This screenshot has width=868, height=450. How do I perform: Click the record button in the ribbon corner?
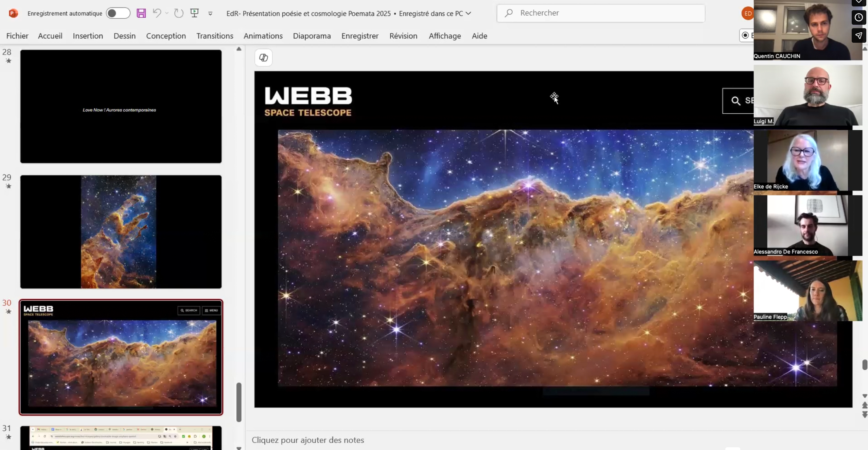747,35
